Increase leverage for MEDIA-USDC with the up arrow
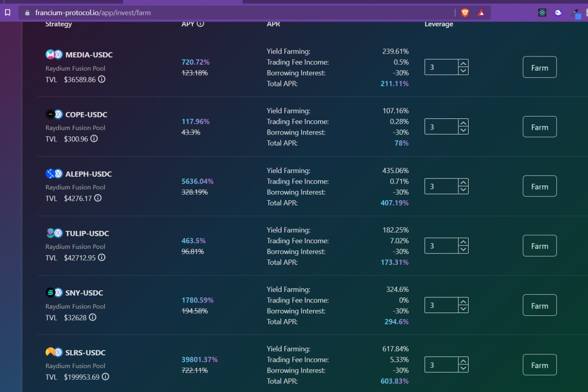 (463, 63)
